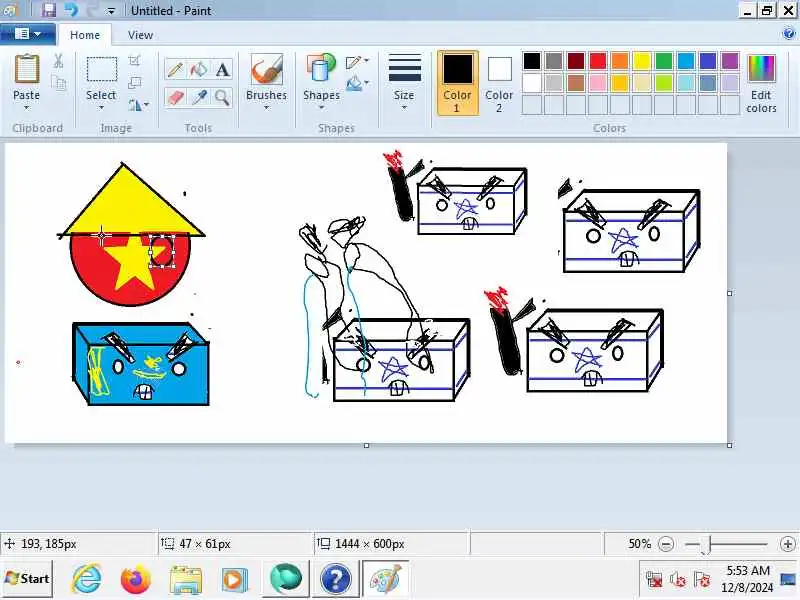Pick the green color swatch
The image size is (800, 600).
(x=664, y=61)
